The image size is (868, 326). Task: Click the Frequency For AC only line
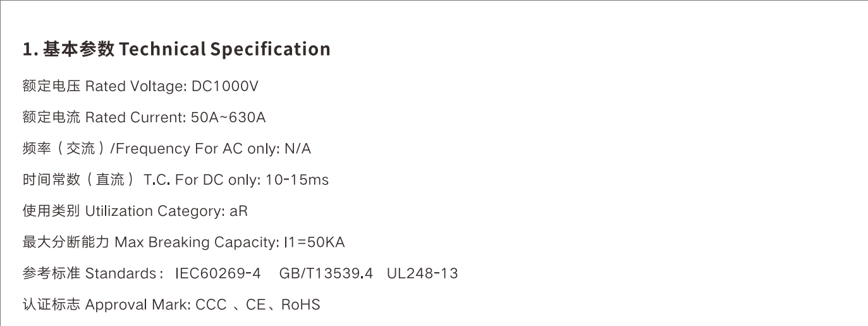tap(167, 149)
